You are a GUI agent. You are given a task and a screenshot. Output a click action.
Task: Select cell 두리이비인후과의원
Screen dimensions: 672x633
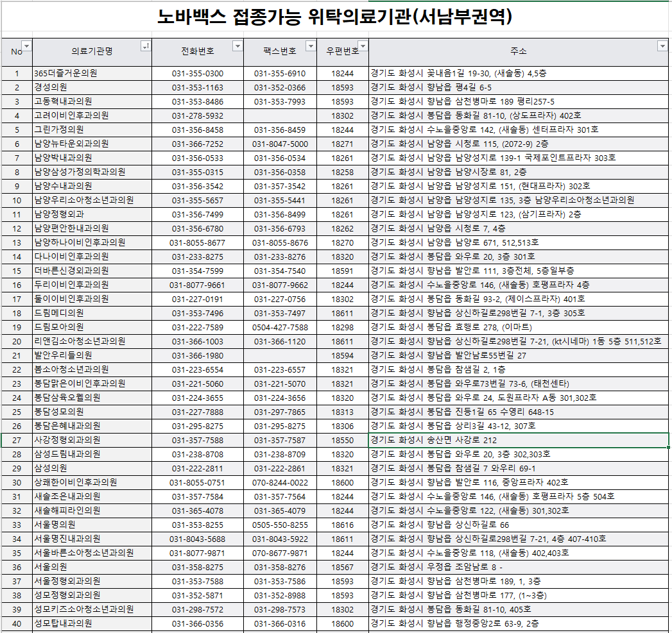[92, 285]
